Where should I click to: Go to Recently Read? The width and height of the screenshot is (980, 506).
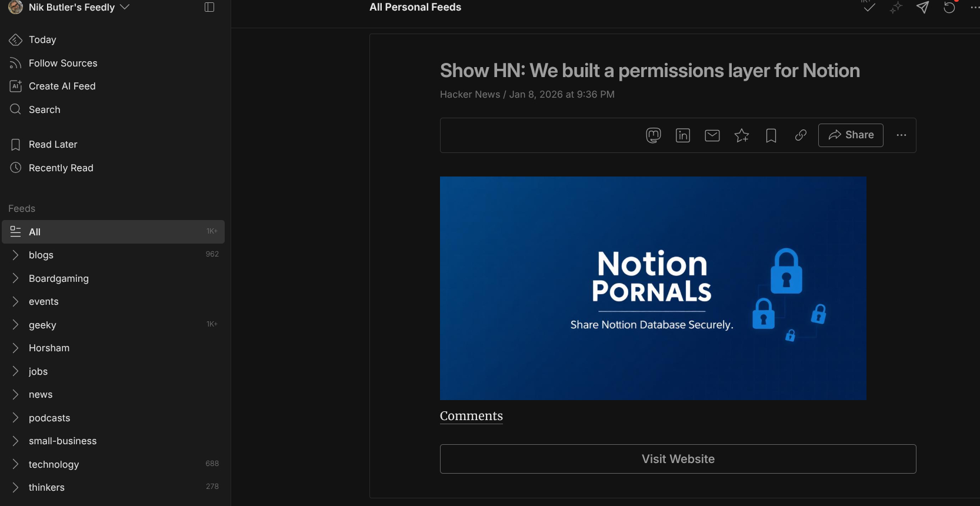coord(61,168)
